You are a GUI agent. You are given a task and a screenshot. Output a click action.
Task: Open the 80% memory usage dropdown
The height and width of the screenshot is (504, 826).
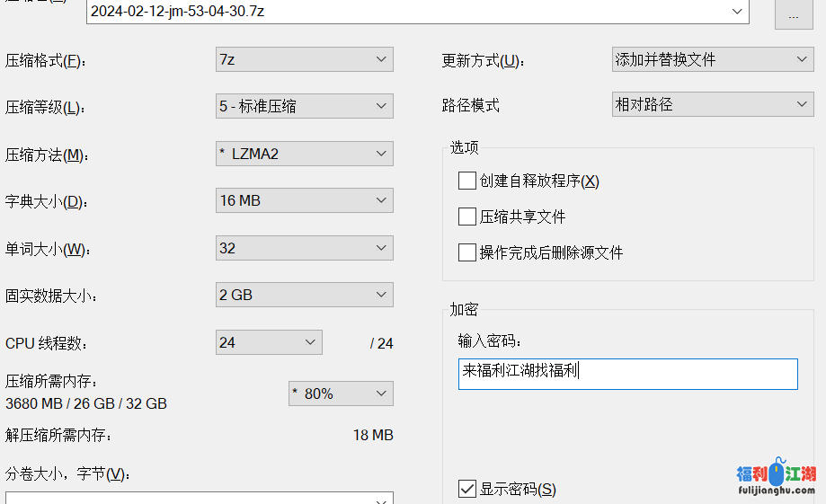click(x=381, y=393)
